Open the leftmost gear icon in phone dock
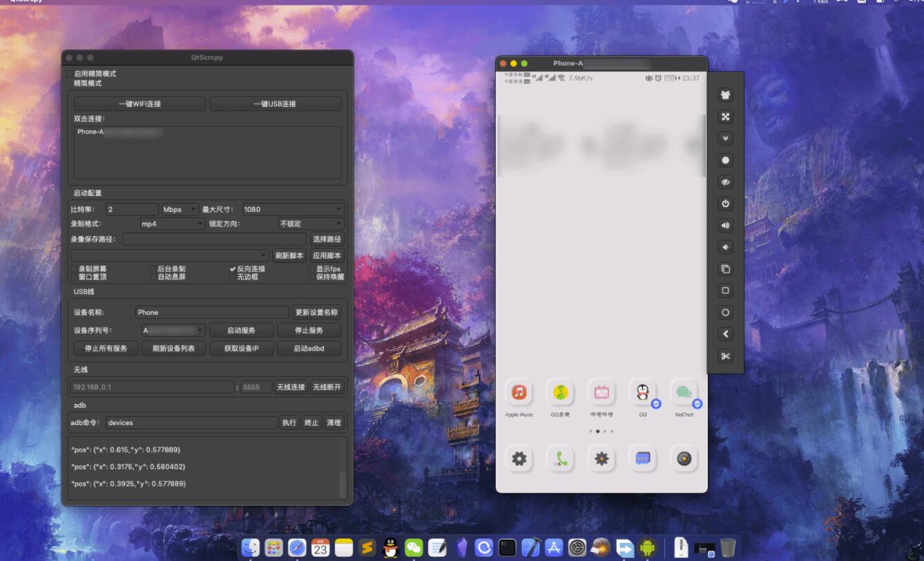The image size is (924, 561). [519, 459]
